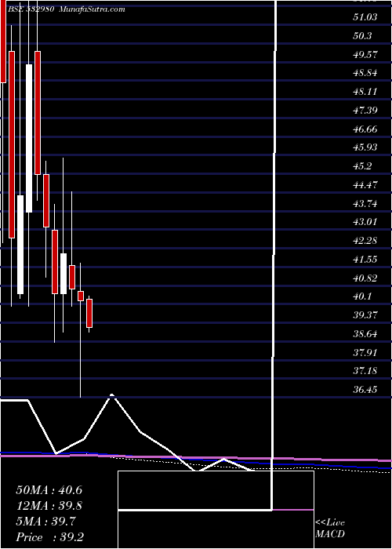Click the 40.1 price axis label
The height and width of the screenshot is (549, 392).
pyautogui.click(x=363, y=296)
